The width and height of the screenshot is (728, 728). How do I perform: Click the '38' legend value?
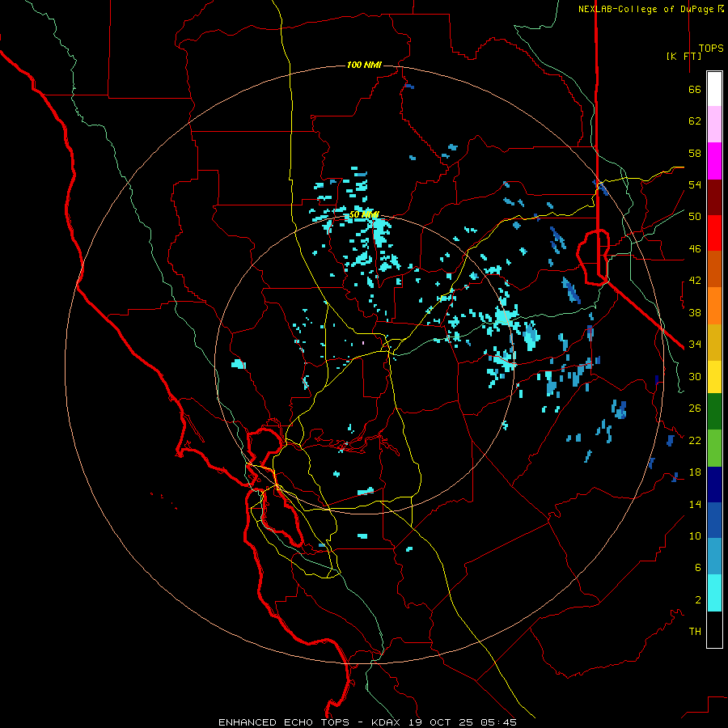(695, 313)
